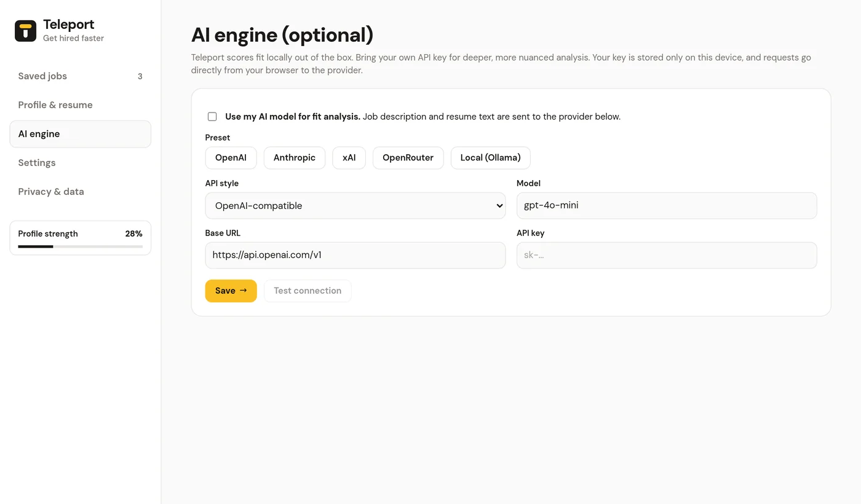
Task: Navigate to Privacy & data
Action: pos(81,192)
